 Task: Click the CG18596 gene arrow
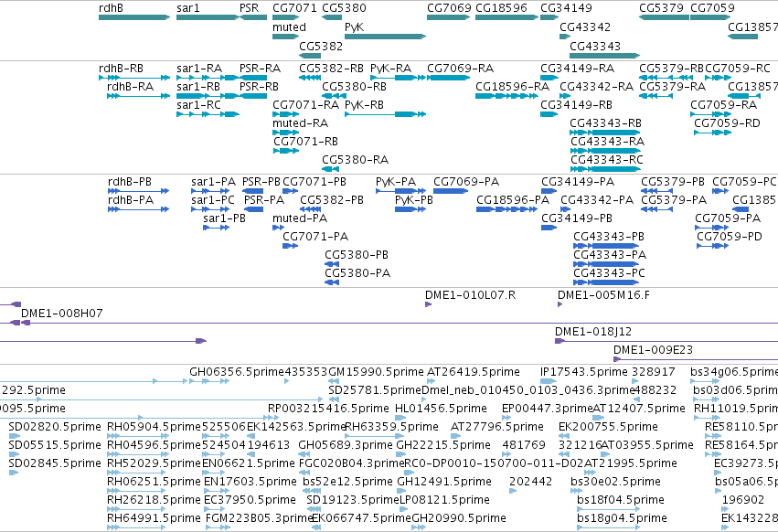(x=506, y=17)
